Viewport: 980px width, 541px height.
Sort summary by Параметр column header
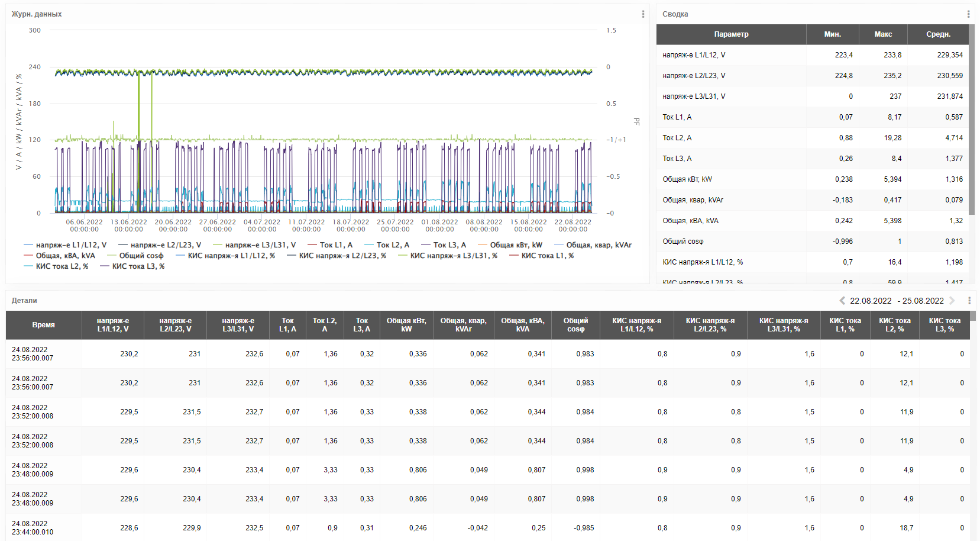click(731, 34)
